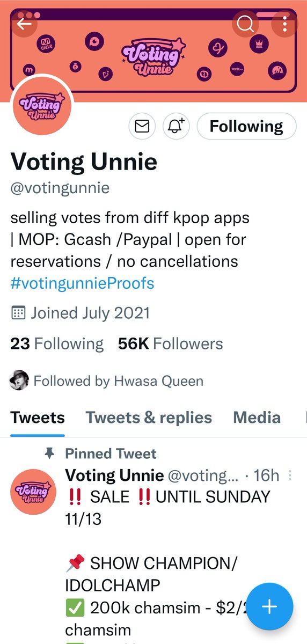Open the #votingunnieProofs hashtag link
The image size is (307, 644).
click(82, 283)
